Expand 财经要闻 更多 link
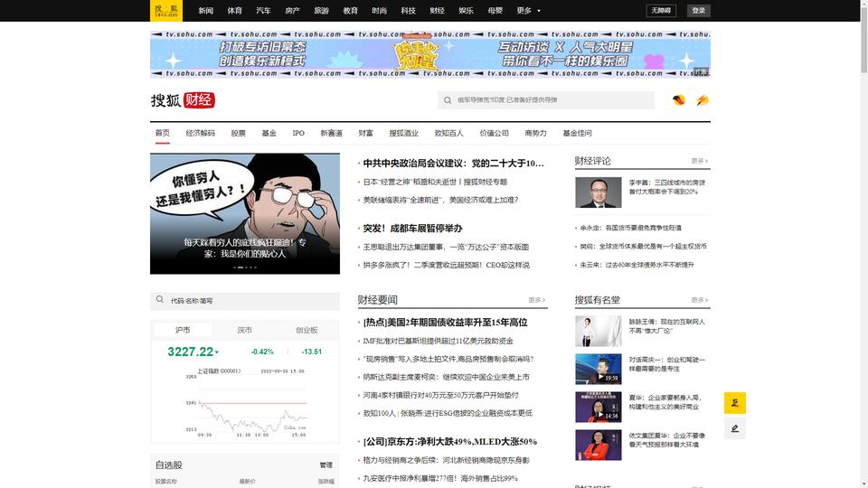Screen dimensions: 868x488 536,300
